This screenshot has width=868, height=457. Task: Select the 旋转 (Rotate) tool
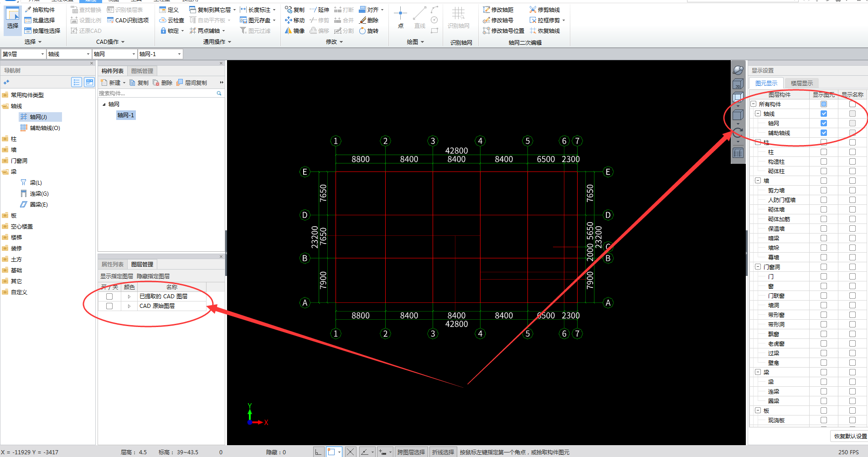(x=369, y=31)
